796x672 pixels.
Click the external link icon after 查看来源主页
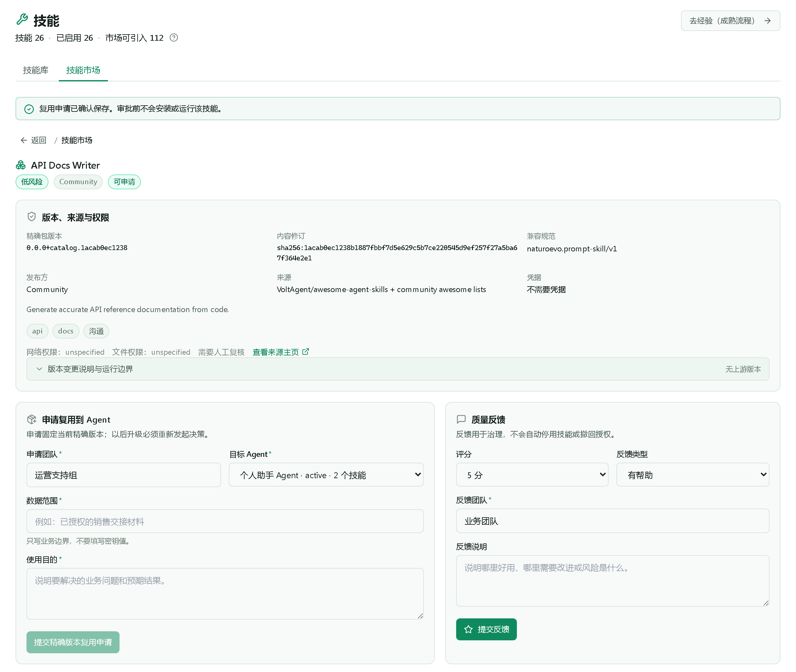point(306,352)
